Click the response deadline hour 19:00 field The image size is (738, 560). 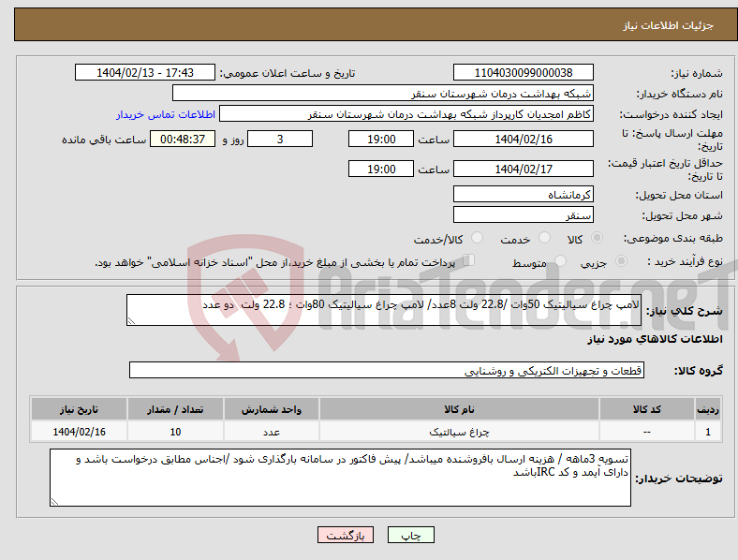(381, 139)
